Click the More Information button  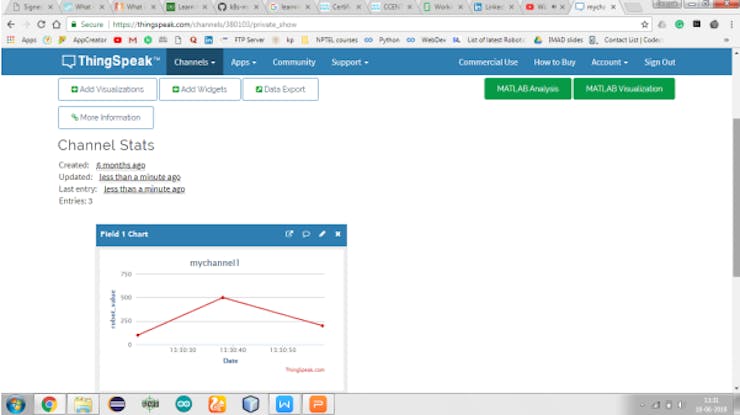coord(106,118)
